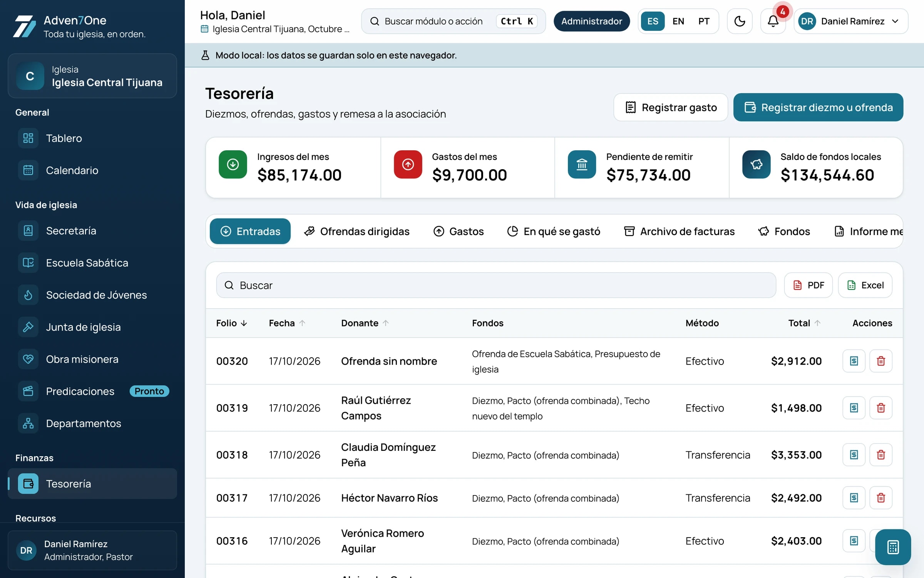The image size is (924, 578).
Task: Open Escuela Sabática module
Action: click(x=92, y=262)
